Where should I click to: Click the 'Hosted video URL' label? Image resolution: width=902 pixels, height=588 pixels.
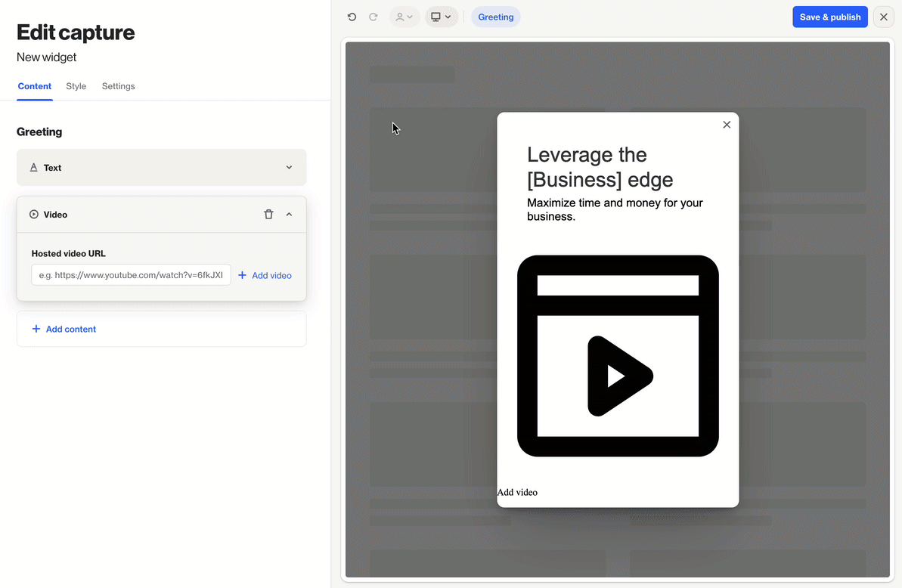pos(69,253)
